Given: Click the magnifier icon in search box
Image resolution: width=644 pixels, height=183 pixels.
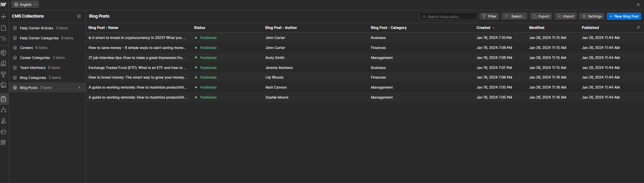Looking at the screenshot, I should click(425, 17).
